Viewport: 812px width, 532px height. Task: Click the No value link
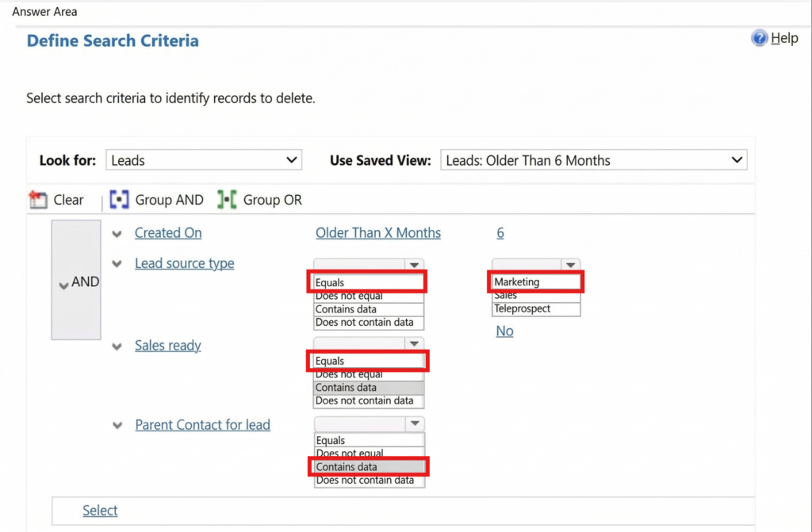pos(504,331)
